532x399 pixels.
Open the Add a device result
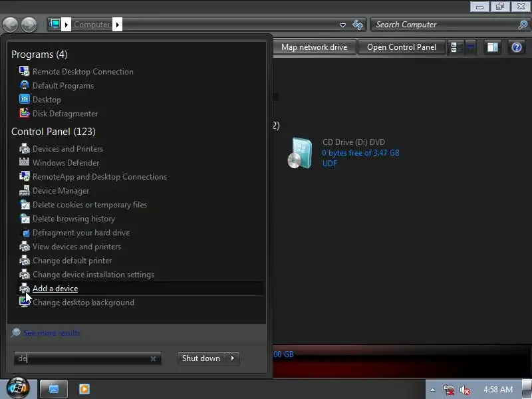click(x=140, y=289)
